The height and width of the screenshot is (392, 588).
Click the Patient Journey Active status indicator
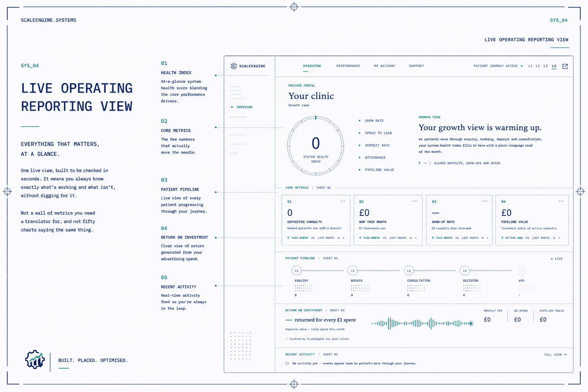click(498, 66)
